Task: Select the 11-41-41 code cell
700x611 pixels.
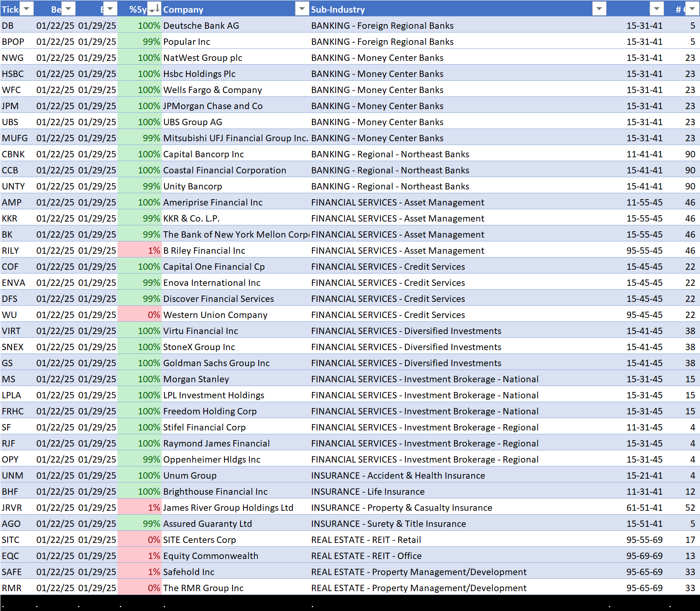Action: coord(644,154)
